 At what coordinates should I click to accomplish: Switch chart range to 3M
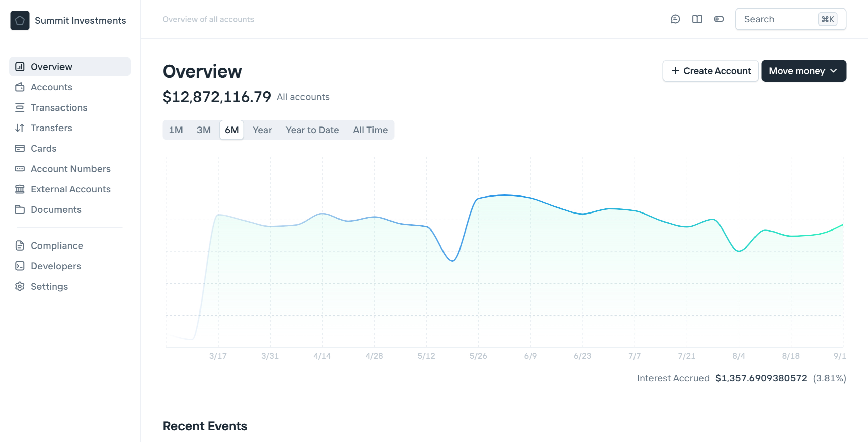point(204,130)
